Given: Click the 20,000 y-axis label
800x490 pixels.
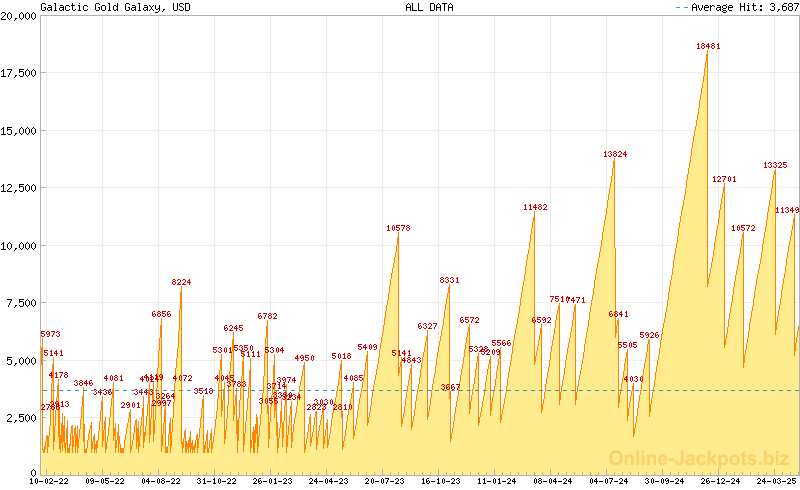Looking at the screenshot, I should 18,16.
